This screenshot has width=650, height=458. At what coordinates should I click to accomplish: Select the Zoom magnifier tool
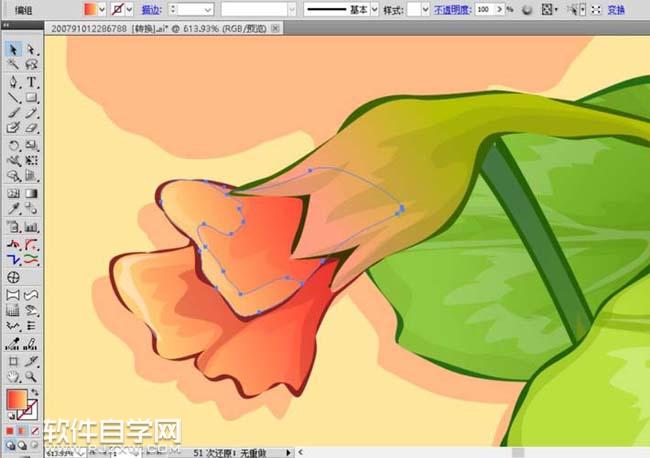31,376
